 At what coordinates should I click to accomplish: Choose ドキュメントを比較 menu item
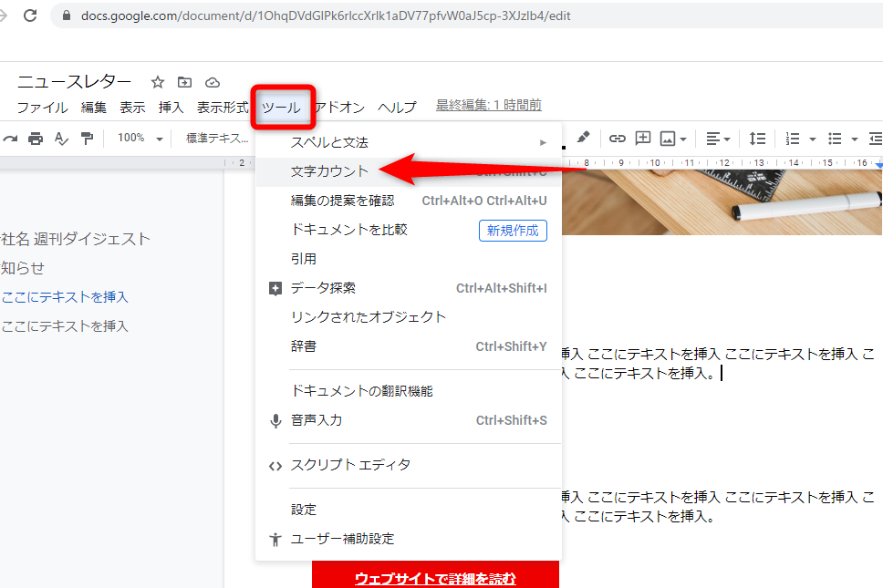click(x=409, y=230)
